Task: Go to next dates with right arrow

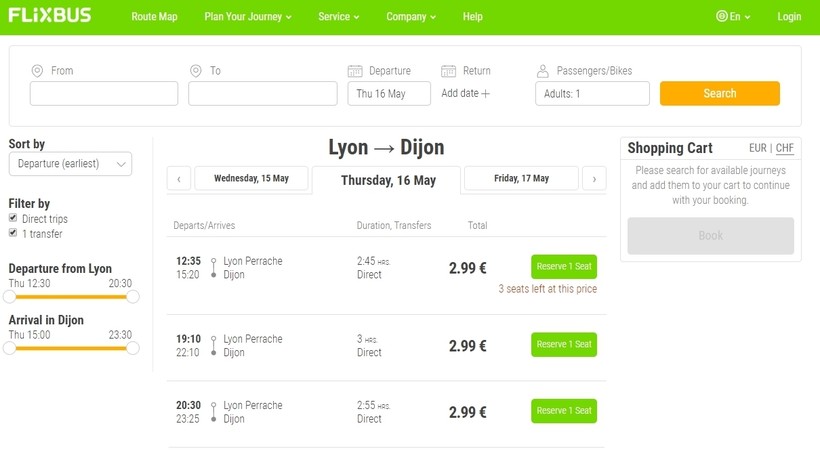Action: pos(594,178)
